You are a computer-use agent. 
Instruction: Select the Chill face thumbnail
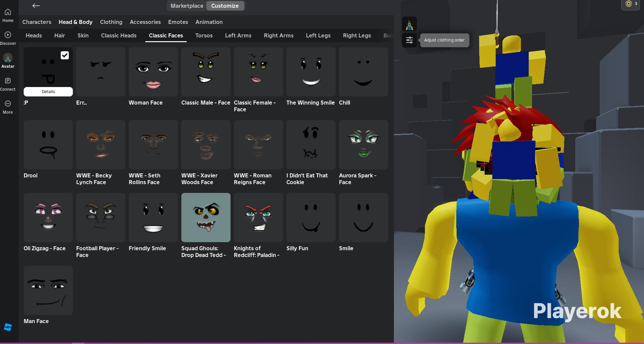point(364,72)
